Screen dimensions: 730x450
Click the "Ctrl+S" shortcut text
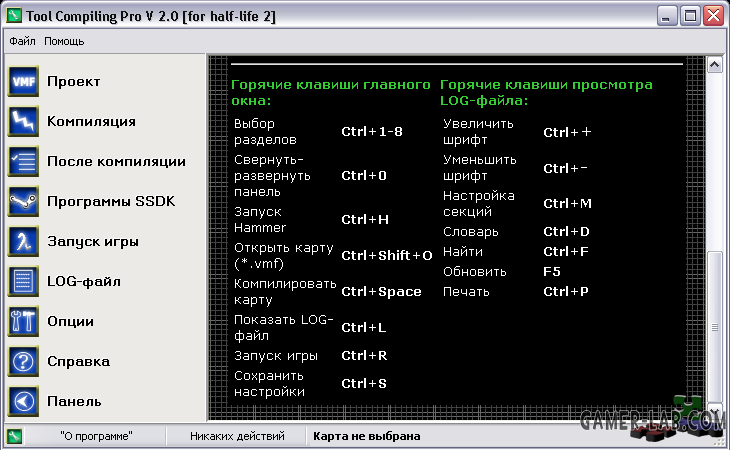[x=364, y=383]
